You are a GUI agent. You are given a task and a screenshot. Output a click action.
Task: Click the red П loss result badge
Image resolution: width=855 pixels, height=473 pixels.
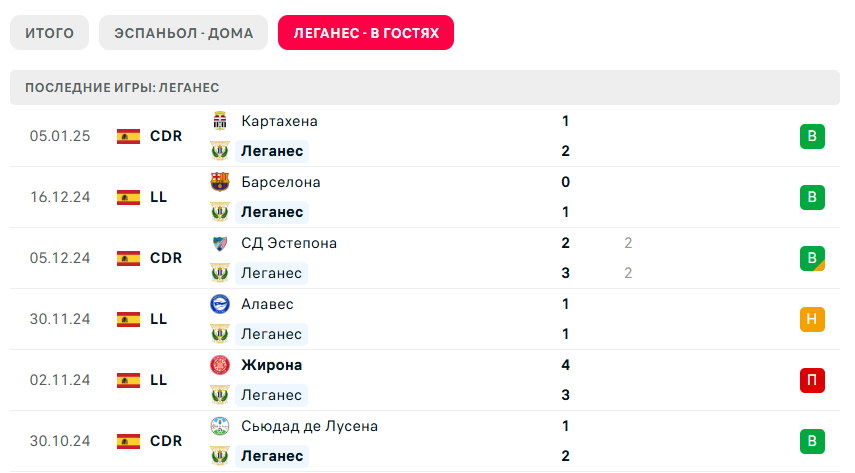point(812,381)
